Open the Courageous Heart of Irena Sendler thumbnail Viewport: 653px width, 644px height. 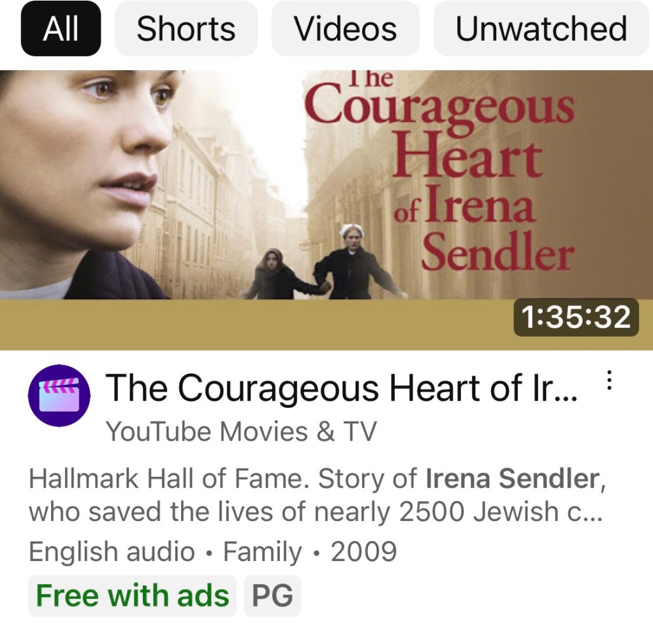click(326, 210)
